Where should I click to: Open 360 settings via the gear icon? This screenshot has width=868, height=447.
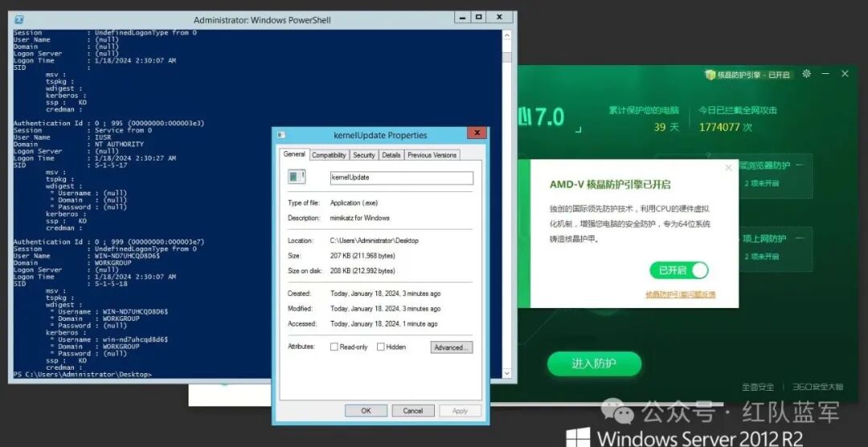coord(807,74)
